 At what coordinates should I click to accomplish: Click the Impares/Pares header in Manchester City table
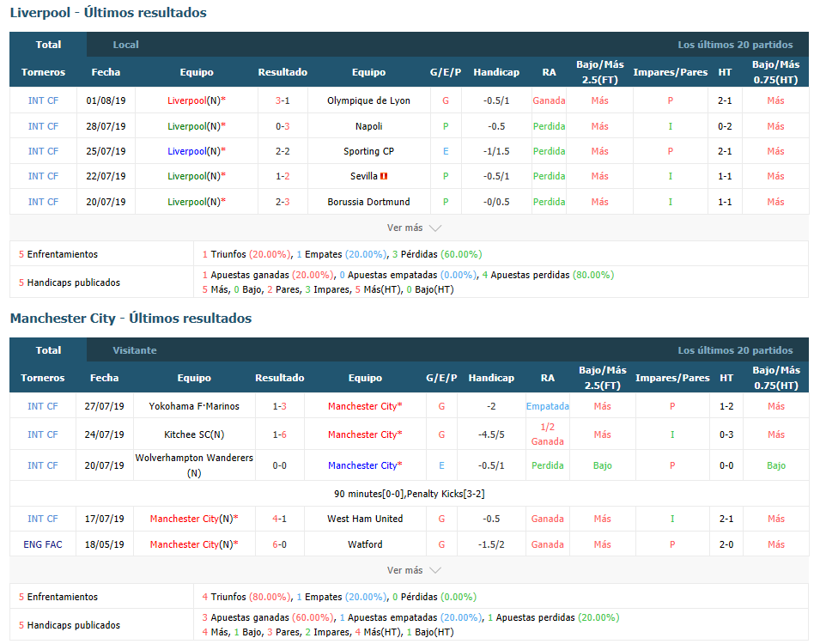[672, 378]
